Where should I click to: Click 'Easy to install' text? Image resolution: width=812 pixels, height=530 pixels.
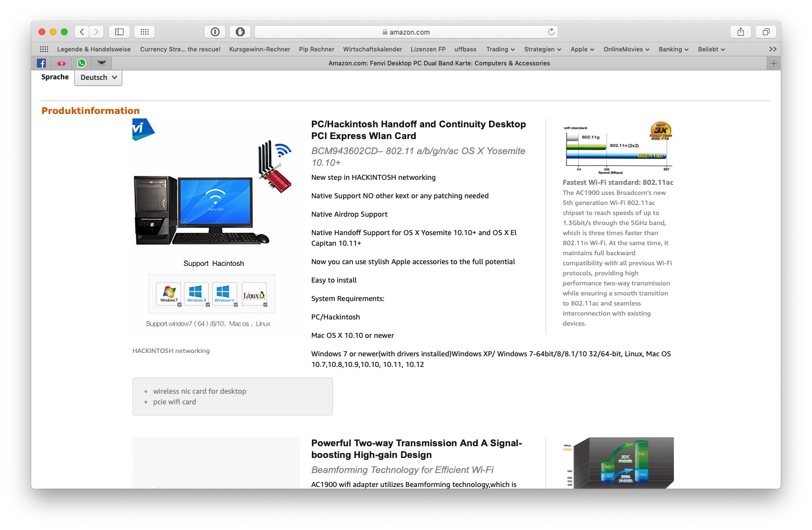334,280
